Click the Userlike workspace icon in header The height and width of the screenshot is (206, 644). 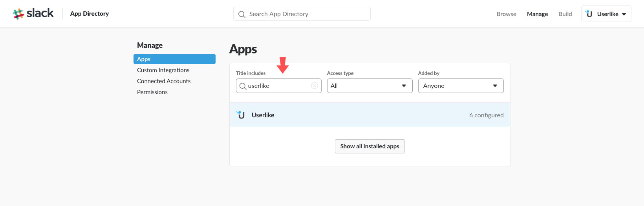(589, 14)
